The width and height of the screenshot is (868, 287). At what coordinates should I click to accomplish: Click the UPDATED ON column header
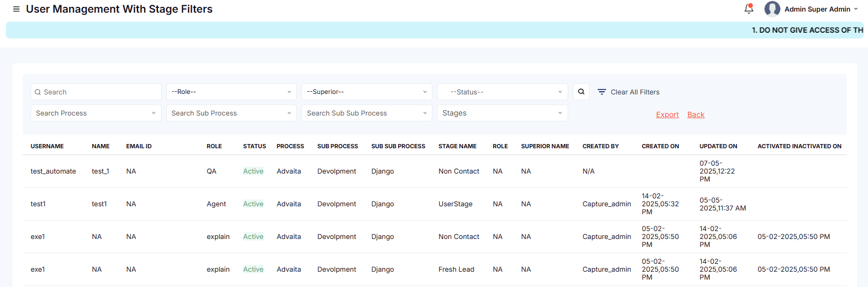click(718, 146)
